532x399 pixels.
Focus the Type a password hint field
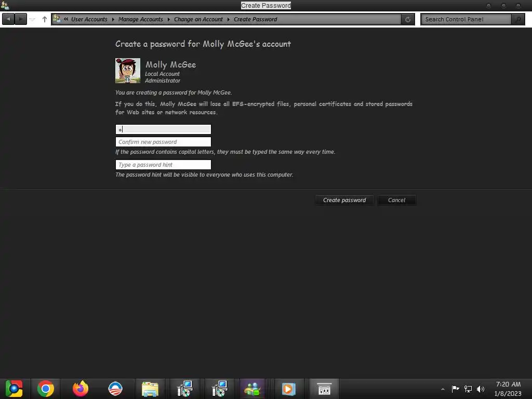click(163, 165)
